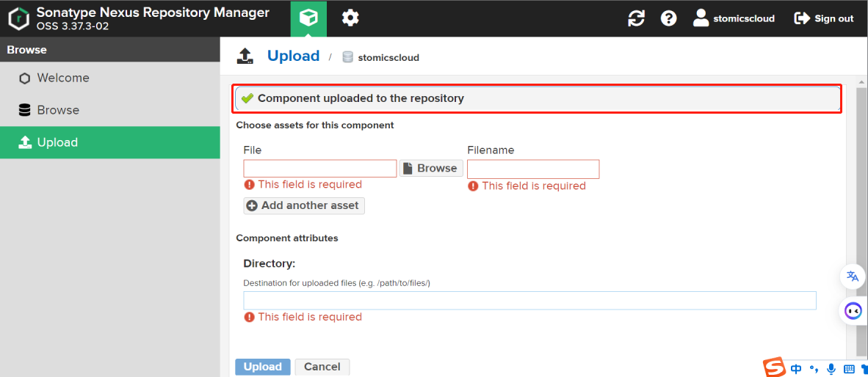Click the Directory destination field
Viewport: 868px width, 377px height.
tap(529, 301)
